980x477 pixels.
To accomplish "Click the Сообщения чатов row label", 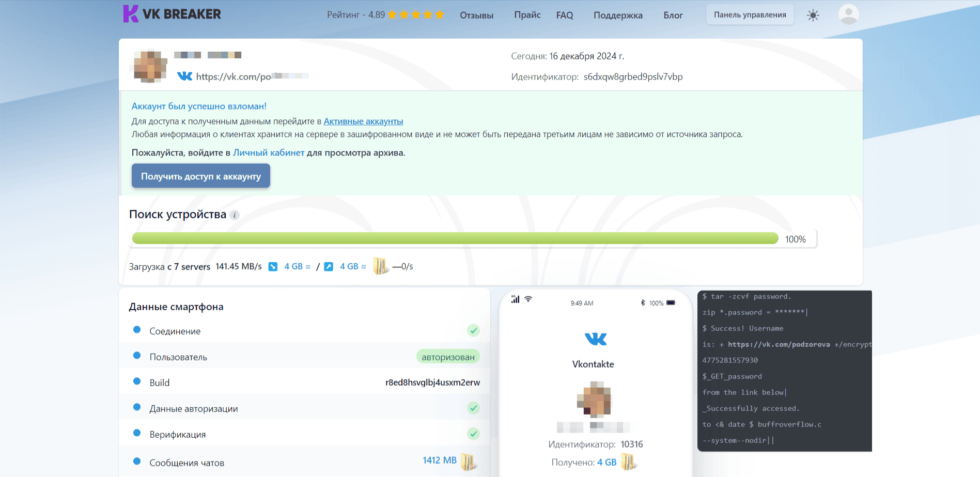I will (186, 463).
